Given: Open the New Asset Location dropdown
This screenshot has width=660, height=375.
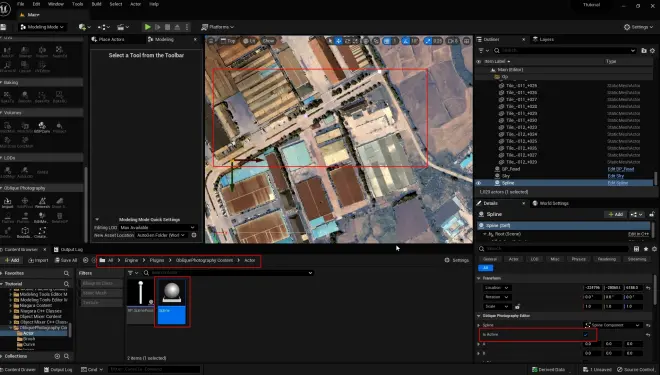Looking at the screenshot, I should pos(162,235).
